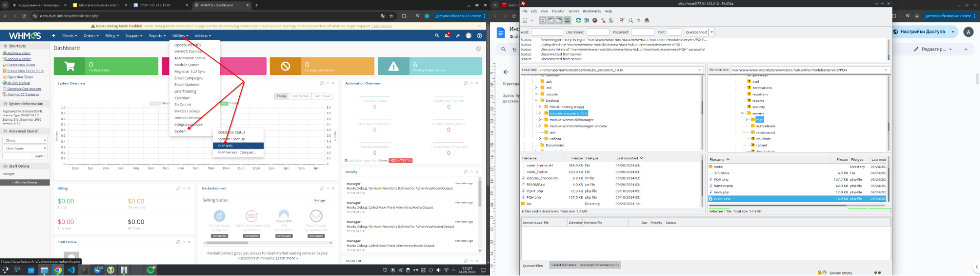Open Client Name field dropdown

point(25,148)
